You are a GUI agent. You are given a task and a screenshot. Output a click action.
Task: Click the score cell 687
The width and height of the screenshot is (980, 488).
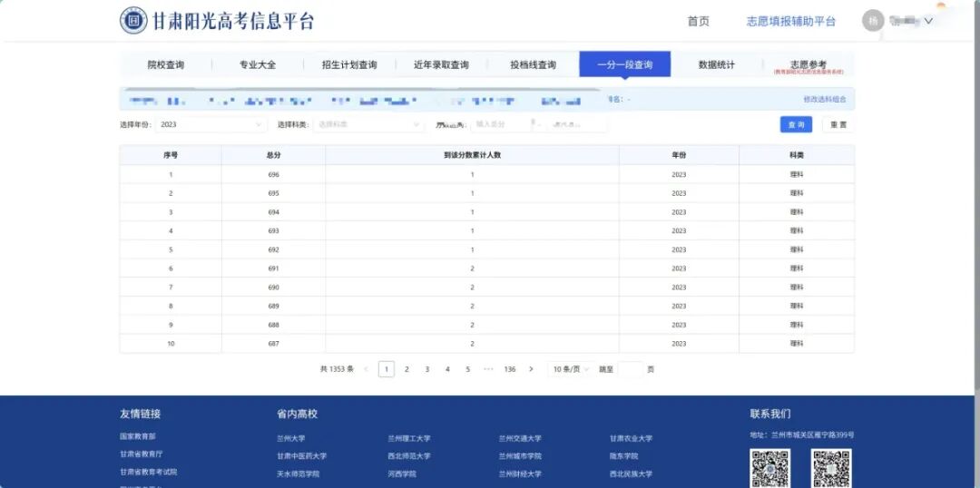click(x=273, y=343)
